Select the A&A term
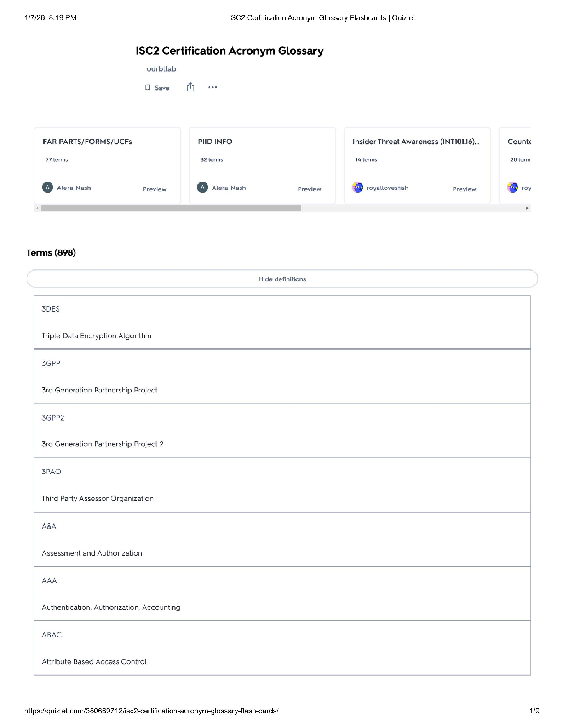Image resolution: width=563 pixels, height=728 pixels. click(49, 526)
